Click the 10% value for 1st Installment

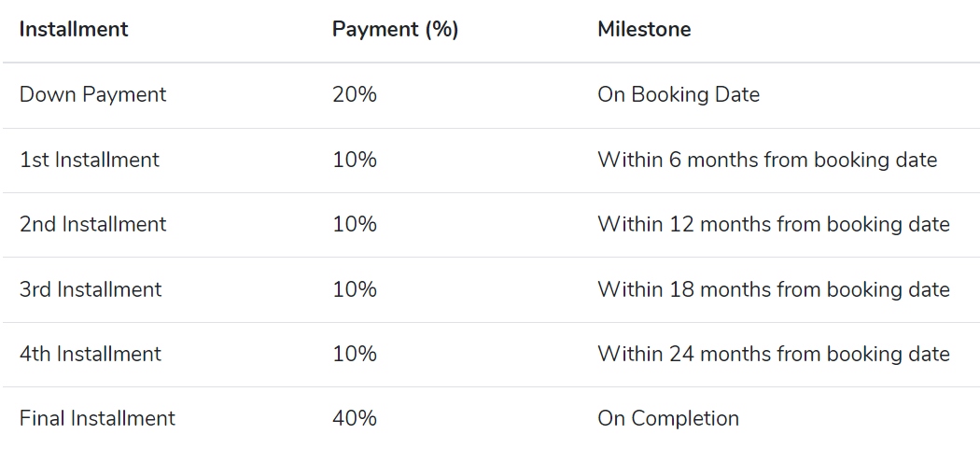[x=355, y=160]
